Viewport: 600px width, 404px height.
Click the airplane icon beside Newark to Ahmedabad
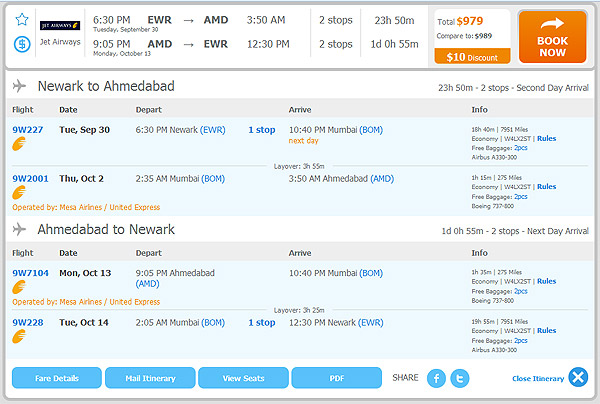[19, 86]
